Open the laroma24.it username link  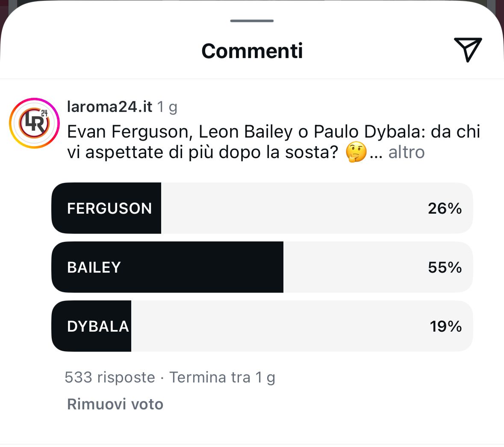pyautogui.click(x=109, y=106)
